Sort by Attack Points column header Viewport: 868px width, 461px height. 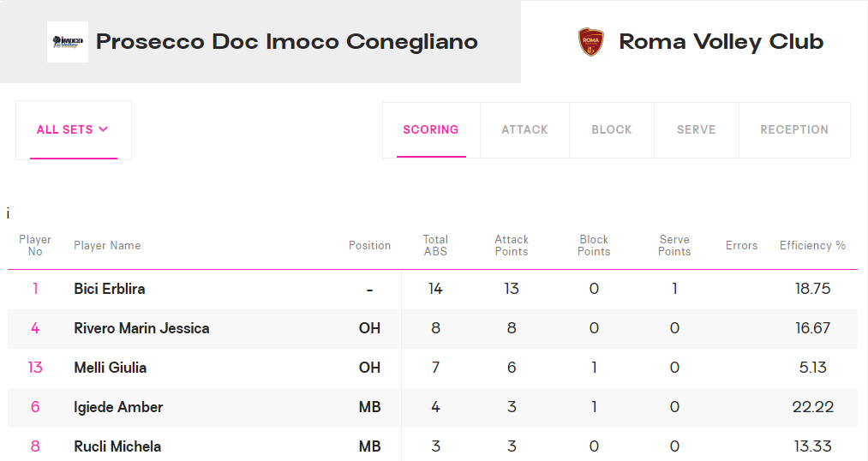pyautogui.click(x=512, y=245)
